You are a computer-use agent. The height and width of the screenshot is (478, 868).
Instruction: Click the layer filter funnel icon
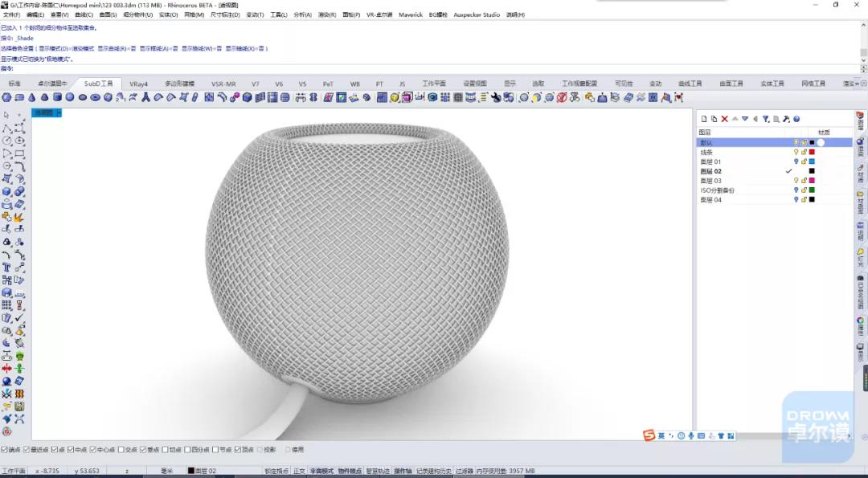(766, 119)
